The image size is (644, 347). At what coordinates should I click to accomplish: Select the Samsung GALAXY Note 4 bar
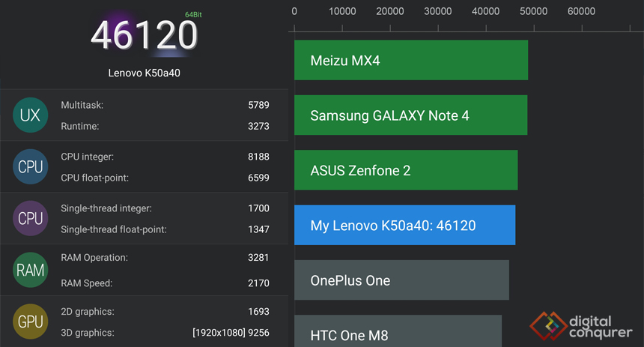[410, 115]
